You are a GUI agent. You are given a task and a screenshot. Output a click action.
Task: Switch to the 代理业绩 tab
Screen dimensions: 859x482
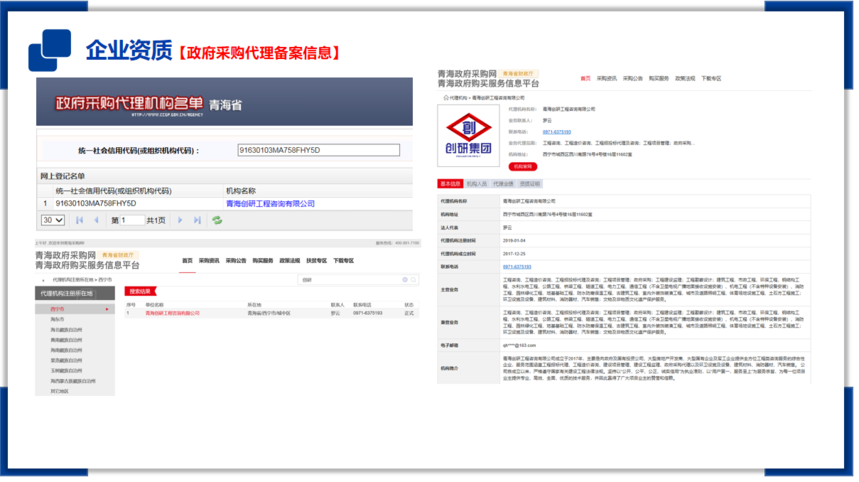[503, 183]
